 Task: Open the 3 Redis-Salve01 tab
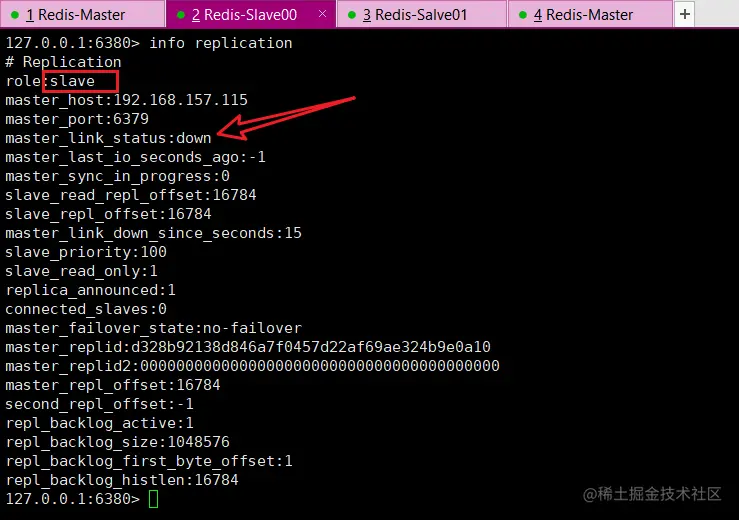tap(422, 15)
